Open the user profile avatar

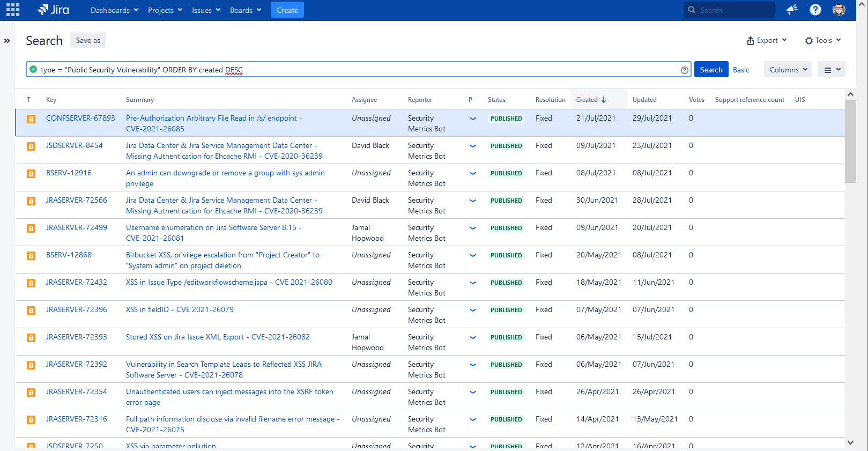(839, 10)
